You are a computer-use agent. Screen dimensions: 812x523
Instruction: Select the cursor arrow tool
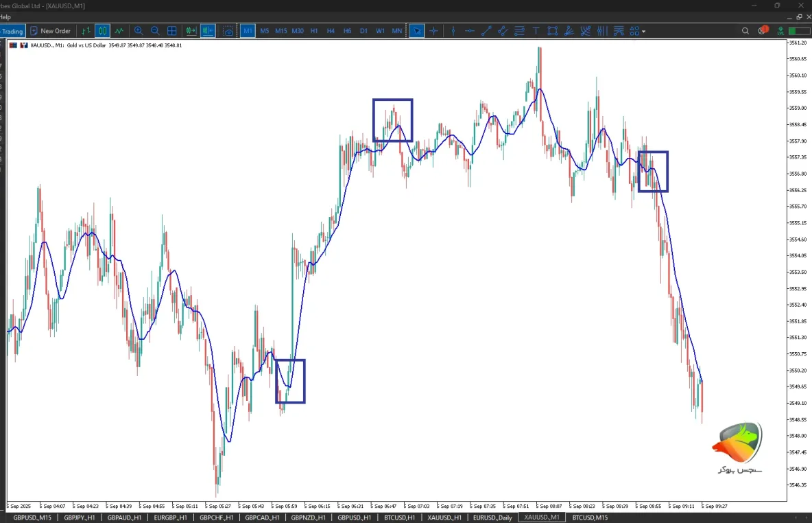tap(416, 31)
